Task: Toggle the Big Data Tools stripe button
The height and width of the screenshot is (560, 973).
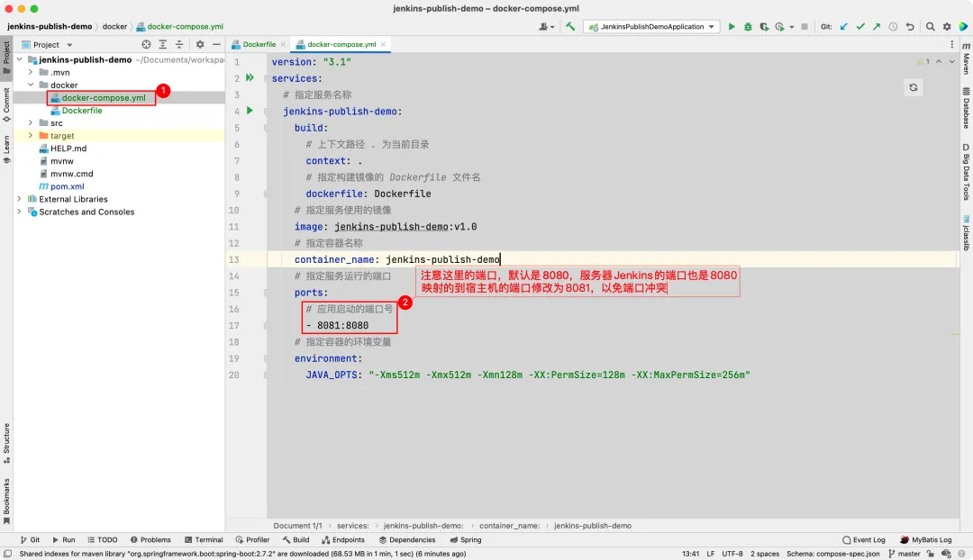Action: (x=966, y=172)
